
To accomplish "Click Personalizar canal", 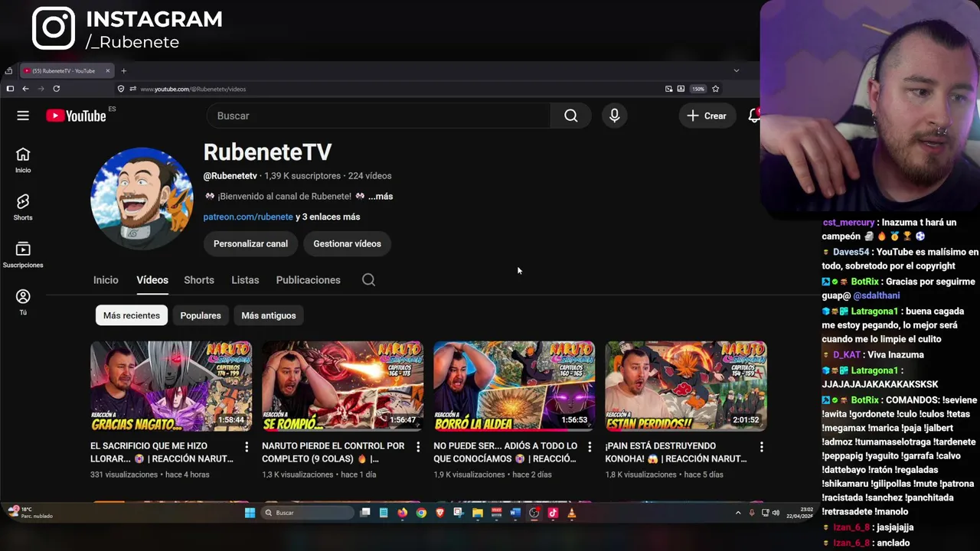I will 250,244.
